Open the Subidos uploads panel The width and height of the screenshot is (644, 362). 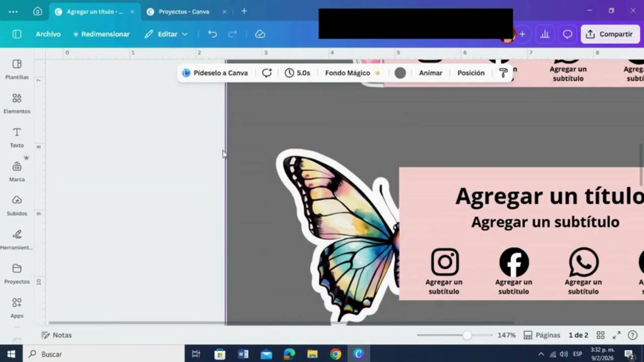[x=17, y=206]
